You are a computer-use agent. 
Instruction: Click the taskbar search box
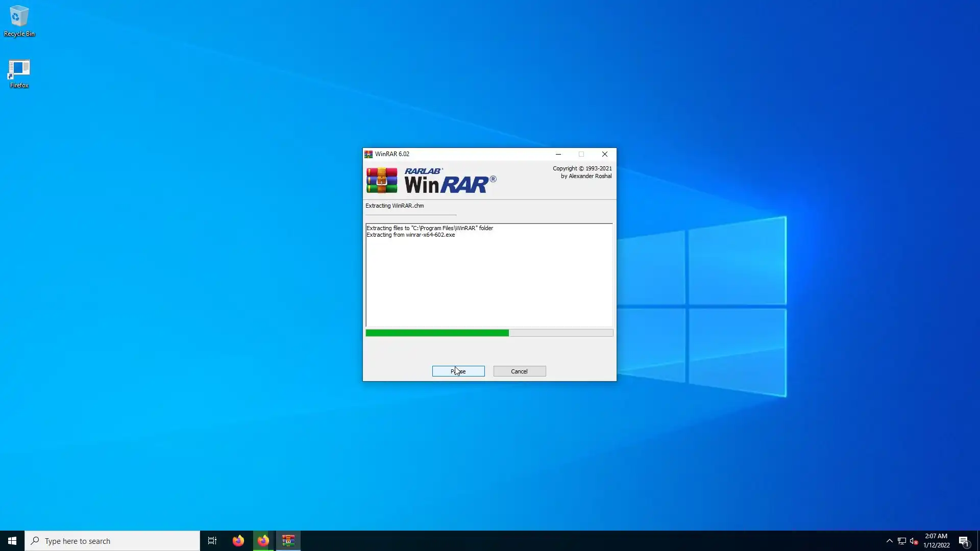(x=112, y=541)
